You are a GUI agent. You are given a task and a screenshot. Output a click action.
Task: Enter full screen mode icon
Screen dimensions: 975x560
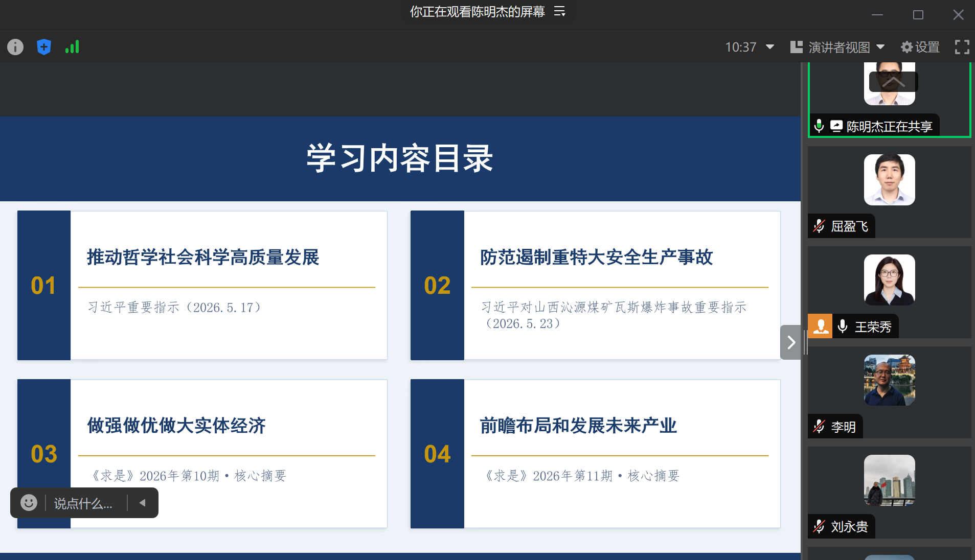(962, 47)
